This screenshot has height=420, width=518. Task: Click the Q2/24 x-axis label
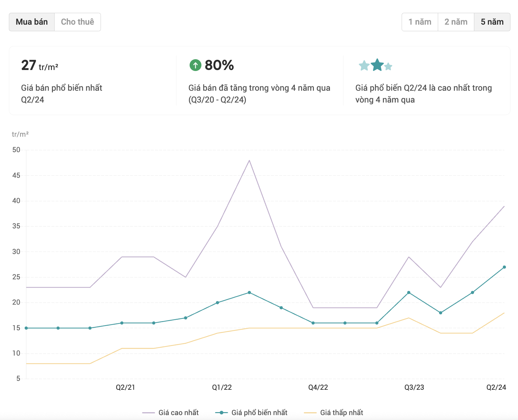496,387
